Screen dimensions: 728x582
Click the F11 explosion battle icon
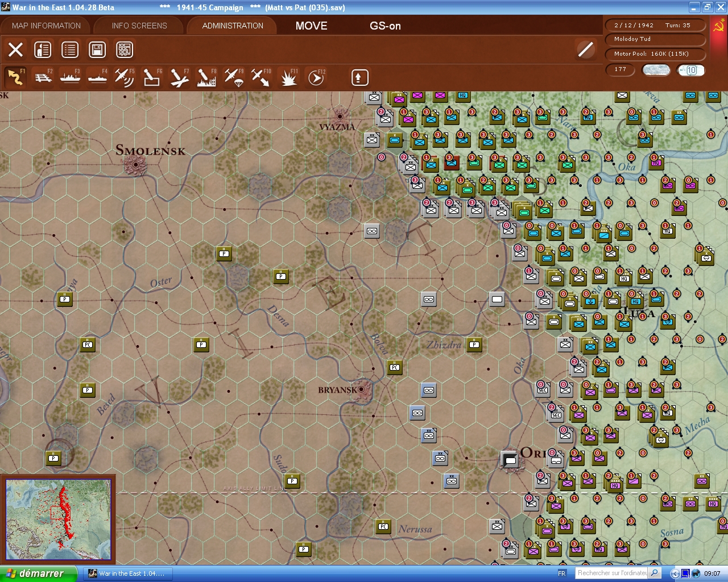click(x=288, y=77)
